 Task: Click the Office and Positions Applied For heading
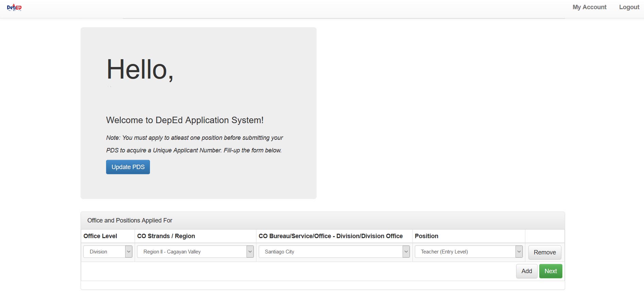(x=130, y=220)
